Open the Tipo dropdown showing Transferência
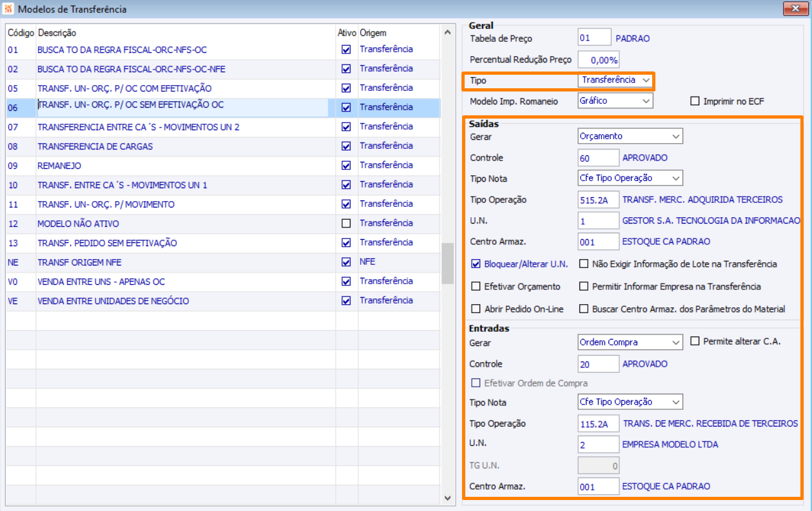Viewport: 812px width, 511px height. pos(615,81)
